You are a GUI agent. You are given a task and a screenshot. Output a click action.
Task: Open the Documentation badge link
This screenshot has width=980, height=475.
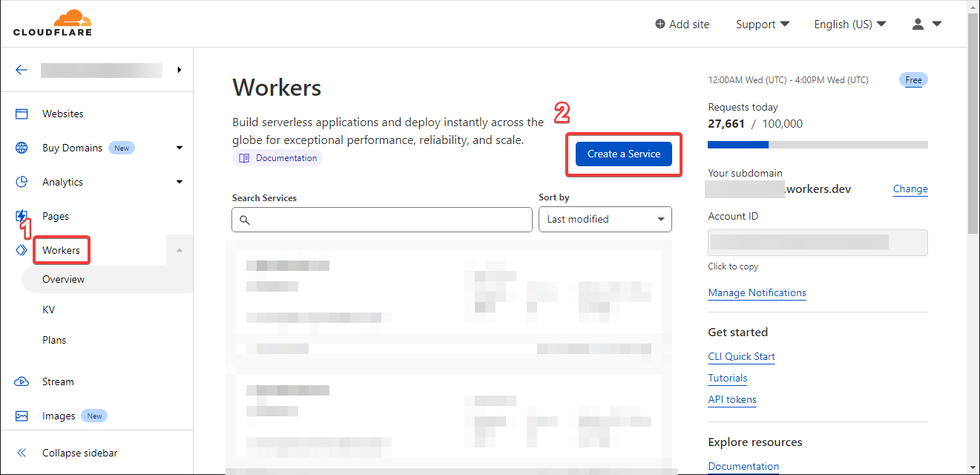coord(277,158)
